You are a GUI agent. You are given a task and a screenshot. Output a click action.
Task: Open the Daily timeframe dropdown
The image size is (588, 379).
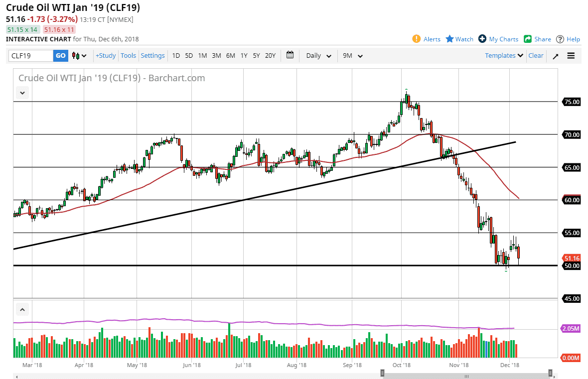click(x=317, y=55)
